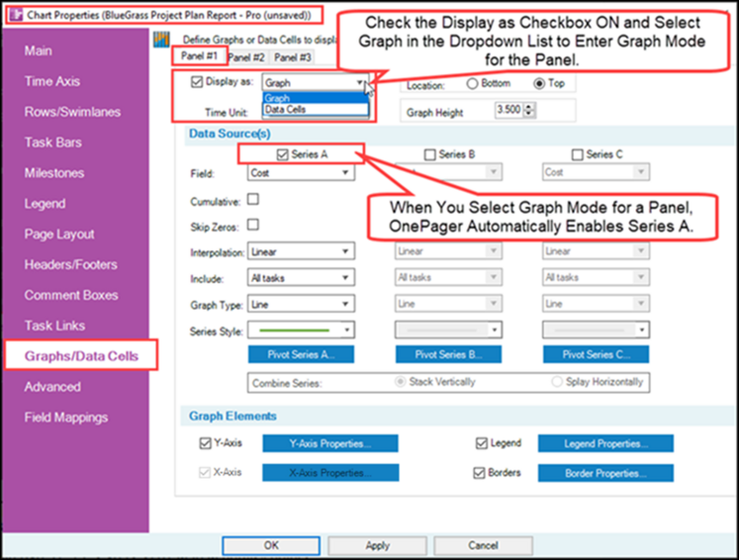Open Series B Series Style dropdown
This screenshot has height=560, width=739.
(x=448, y=330)
